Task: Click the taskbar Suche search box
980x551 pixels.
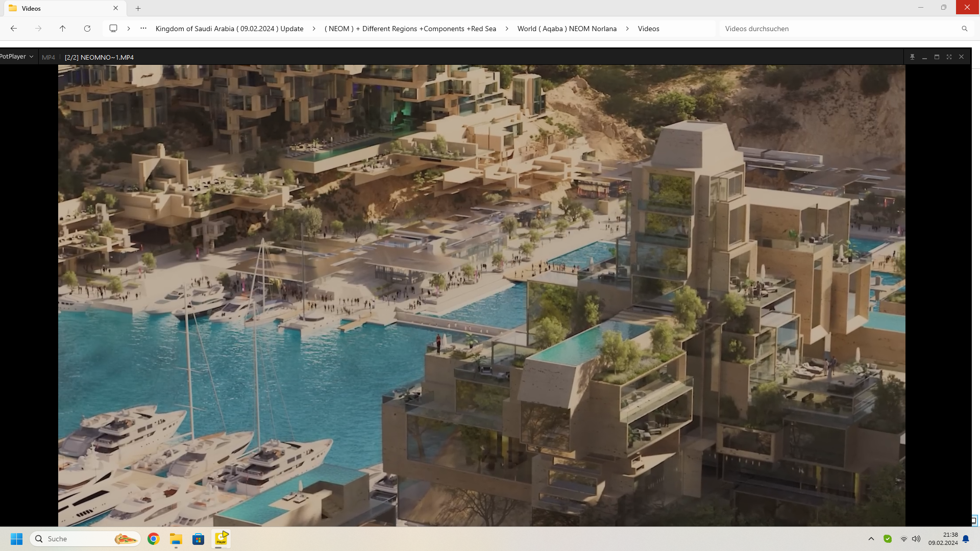Action: coord(85,539)
